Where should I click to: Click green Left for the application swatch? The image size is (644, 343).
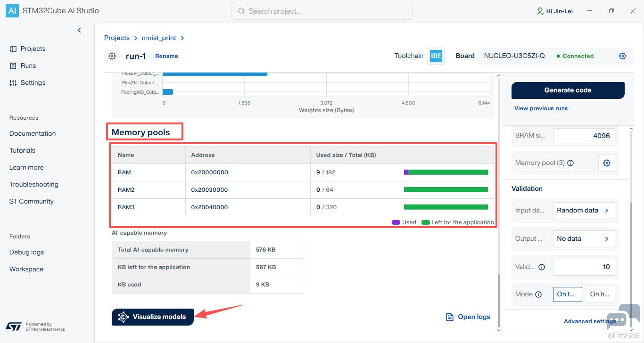pos(425,222)
